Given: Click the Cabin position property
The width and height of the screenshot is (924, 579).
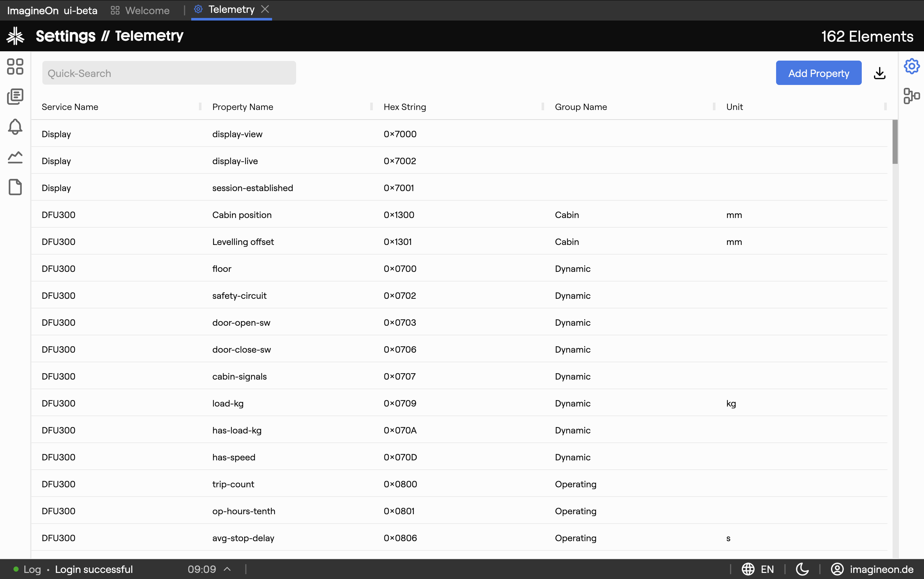Looking at the screenshot, I should click(x=242, y=214).
